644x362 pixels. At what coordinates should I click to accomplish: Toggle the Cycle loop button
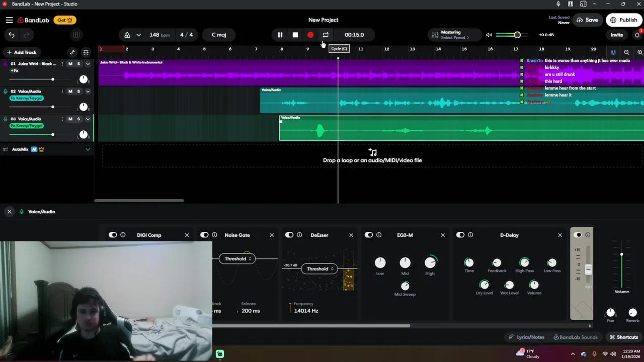[326, 35]
